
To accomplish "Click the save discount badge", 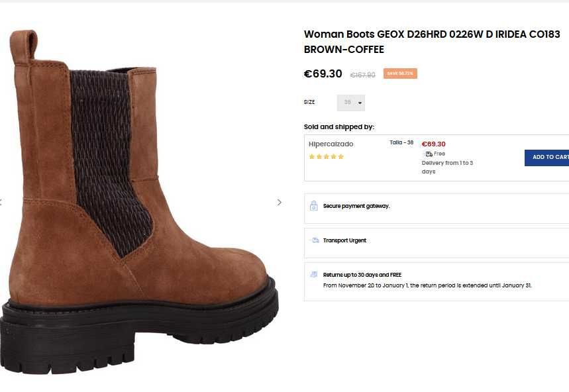I will pyautogui.click(x=400, y=73).
